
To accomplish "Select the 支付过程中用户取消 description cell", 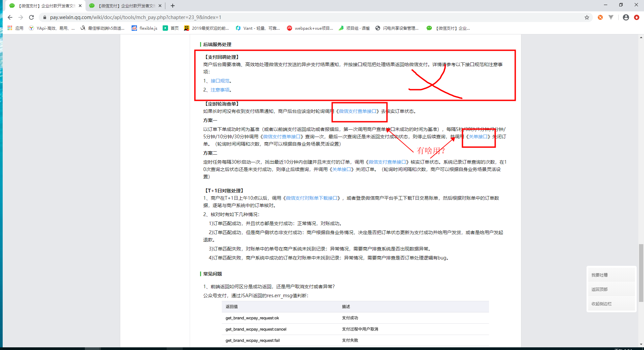I will (x=360, y=329).
